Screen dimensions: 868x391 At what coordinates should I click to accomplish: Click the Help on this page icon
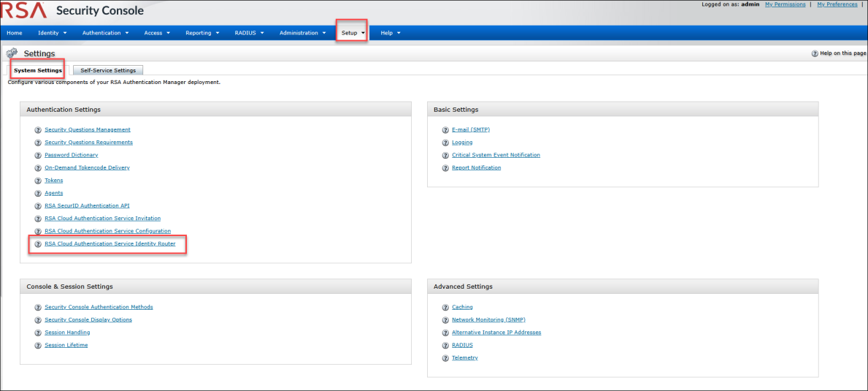[x=815, y=53]
